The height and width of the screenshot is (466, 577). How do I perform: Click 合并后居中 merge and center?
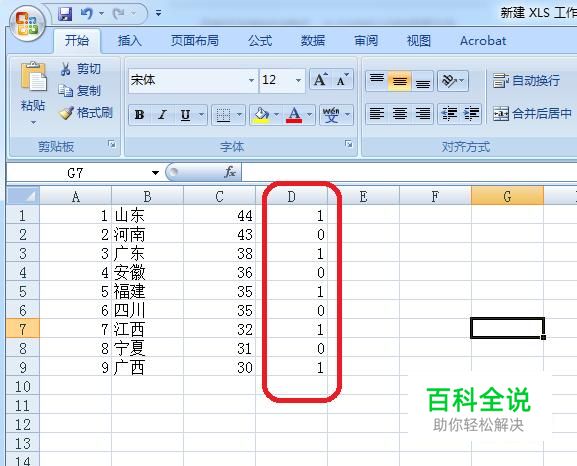point(532,113)
